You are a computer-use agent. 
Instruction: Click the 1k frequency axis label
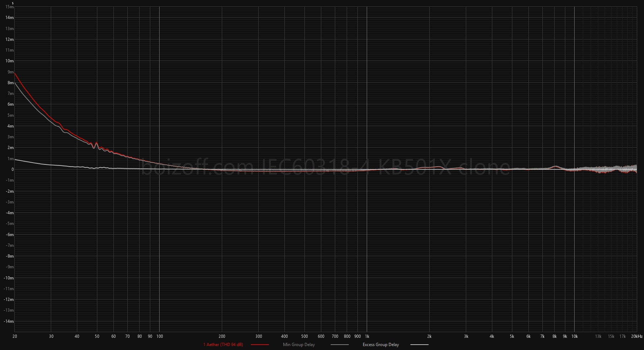click(367, 336)
